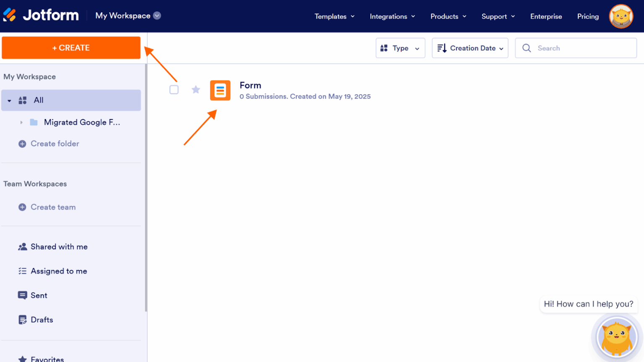Star the Form as a favorite
Viewport: 644px width, 362px height.
(x=196, y=89)
